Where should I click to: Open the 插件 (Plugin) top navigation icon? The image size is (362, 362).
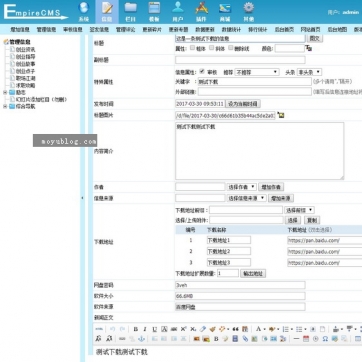tap(201, 11)
